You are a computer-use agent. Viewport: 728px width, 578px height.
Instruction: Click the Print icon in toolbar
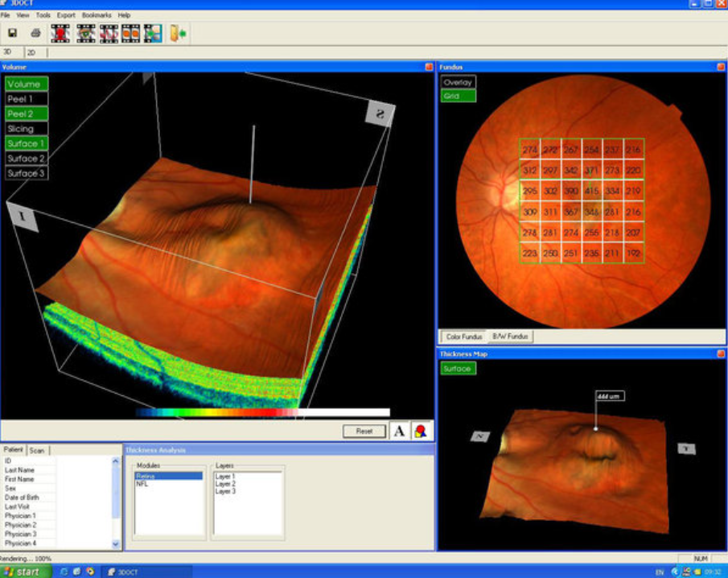point(35,33)
